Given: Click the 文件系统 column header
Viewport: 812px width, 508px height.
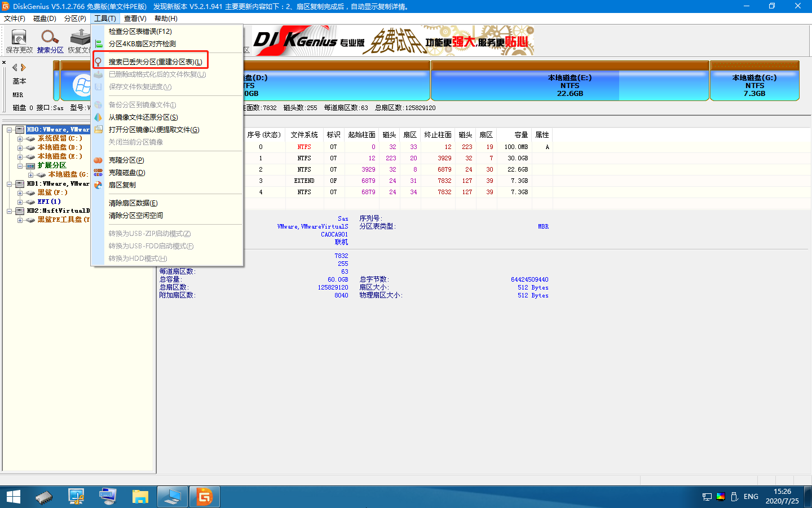Looking at the screenshot, I should 304,135.
